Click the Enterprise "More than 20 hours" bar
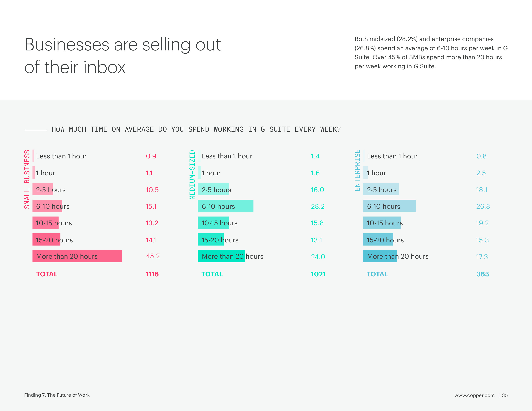 (x=380, y=256)
